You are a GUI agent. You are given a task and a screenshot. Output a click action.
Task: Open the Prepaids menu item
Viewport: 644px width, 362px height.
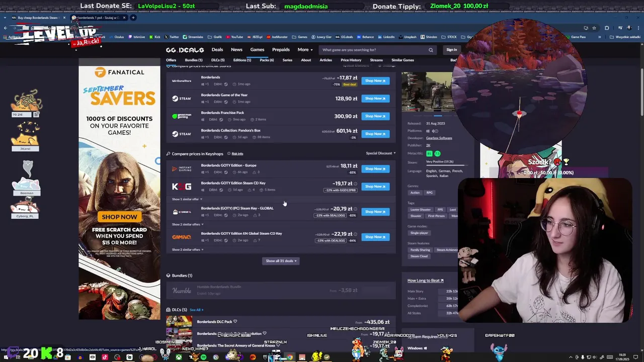coord(281,50)
